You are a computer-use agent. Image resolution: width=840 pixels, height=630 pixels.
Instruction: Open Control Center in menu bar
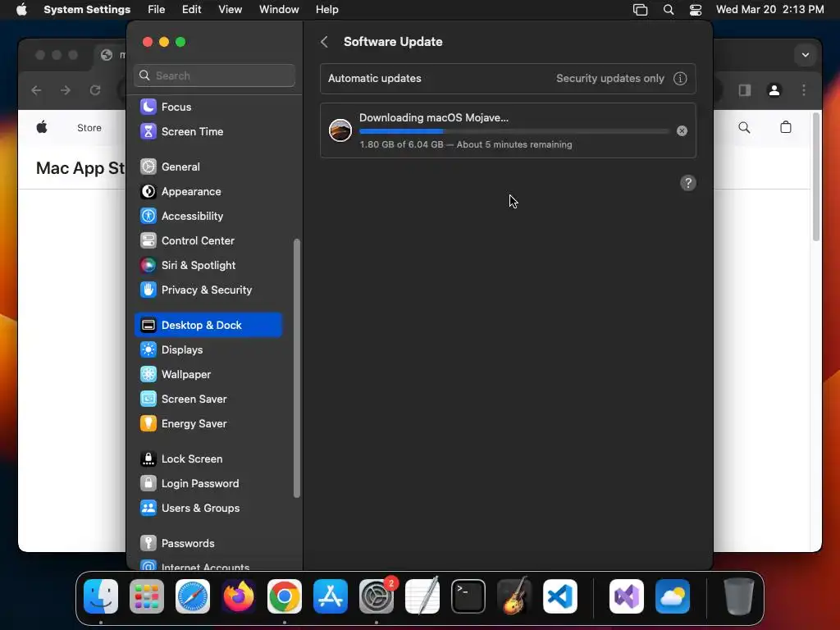696,10
